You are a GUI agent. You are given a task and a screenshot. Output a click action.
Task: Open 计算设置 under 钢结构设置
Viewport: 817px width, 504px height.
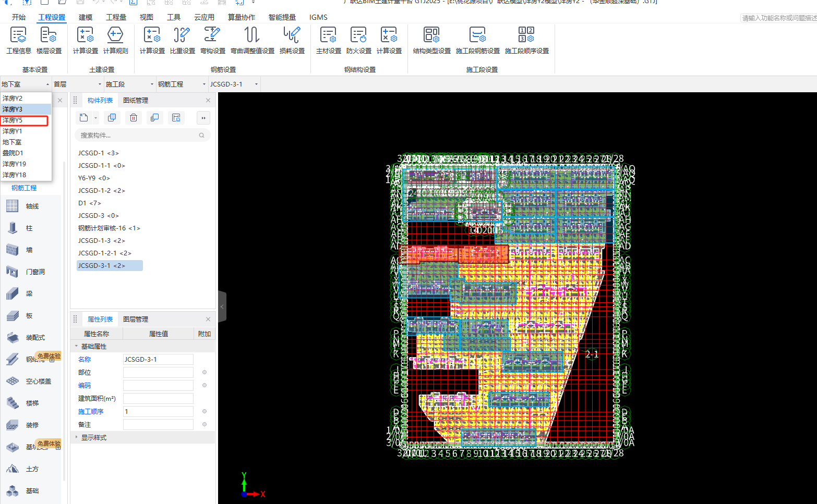point(389,41)
